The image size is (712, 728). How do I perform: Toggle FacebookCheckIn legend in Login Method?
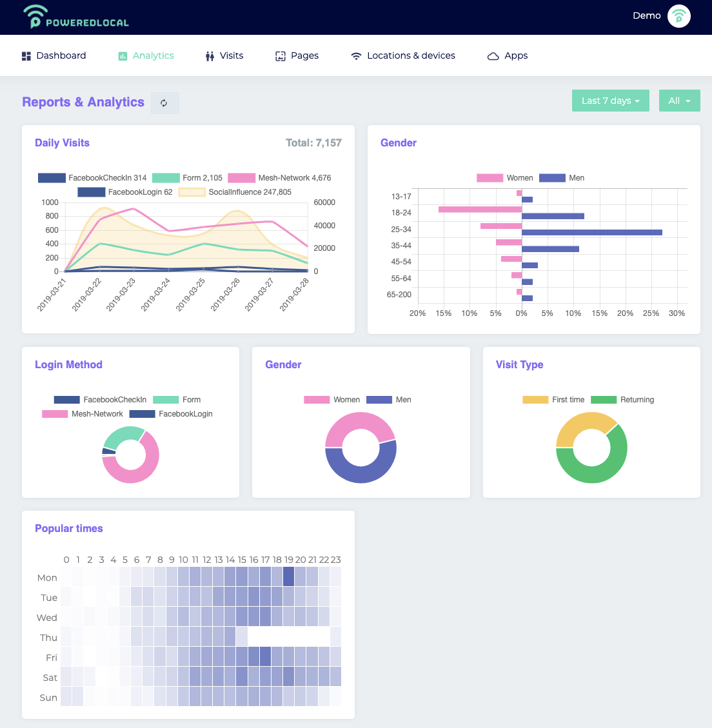(100, 400)
